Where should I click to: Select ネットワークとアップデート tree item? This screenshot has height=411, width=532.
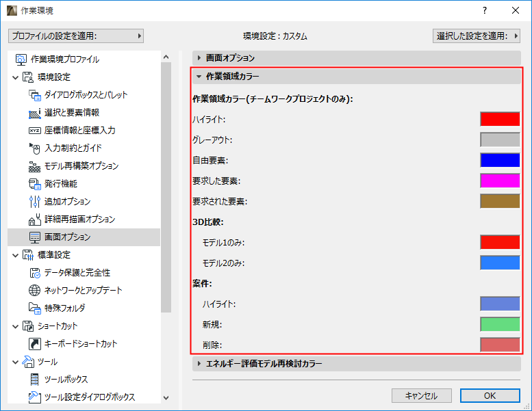83,291
